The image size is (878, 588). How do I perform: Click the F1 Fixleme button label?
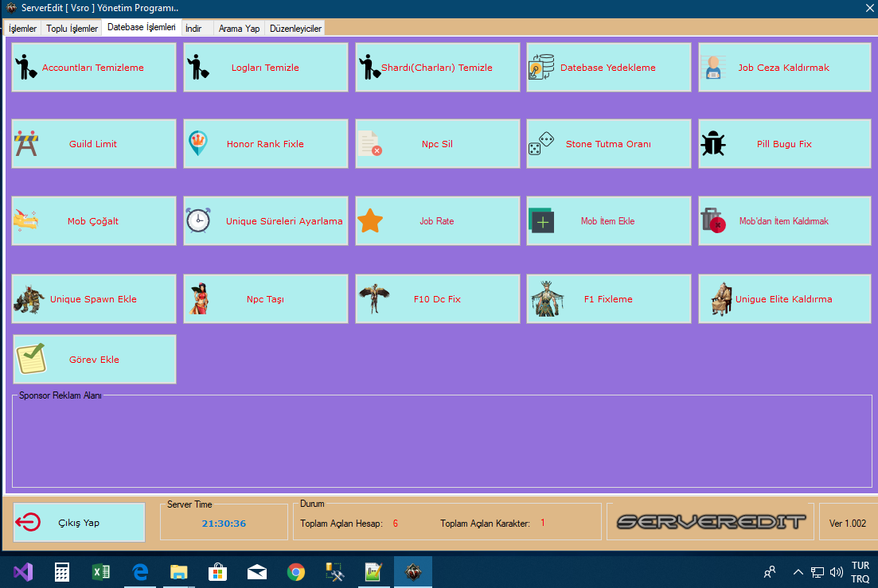tap(608, 298)
